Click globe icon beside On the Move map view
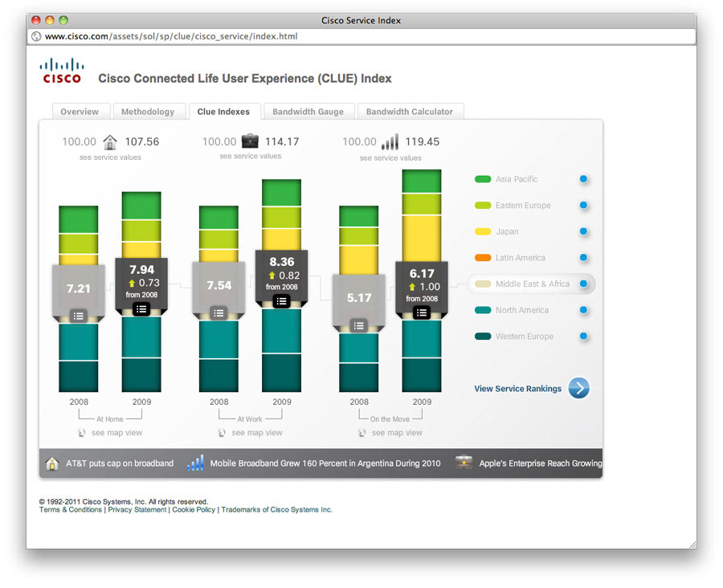This screenshot has width=723, height=588. pyautogui.click(x=362, y=433)
